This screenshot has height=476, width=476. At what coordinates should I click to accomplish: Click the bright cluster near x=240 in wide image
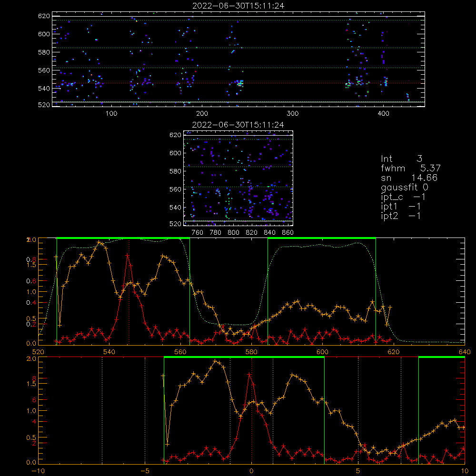[x=239, y=83]
